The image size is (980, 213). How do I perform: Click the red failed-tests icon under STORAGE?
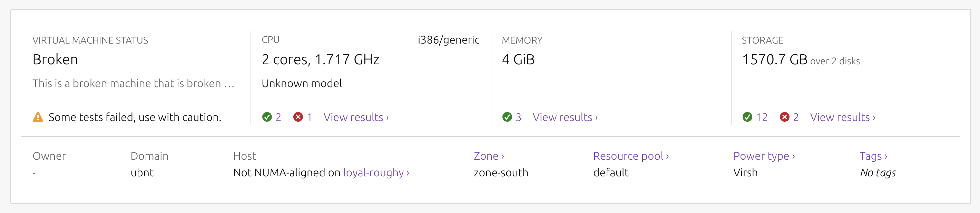click(785, 117)
